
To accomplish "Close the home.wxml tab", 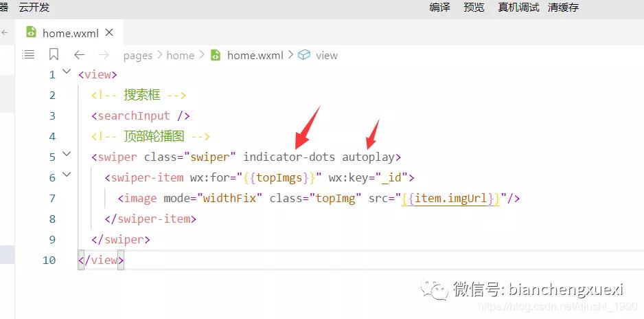I will coord(109,32).
